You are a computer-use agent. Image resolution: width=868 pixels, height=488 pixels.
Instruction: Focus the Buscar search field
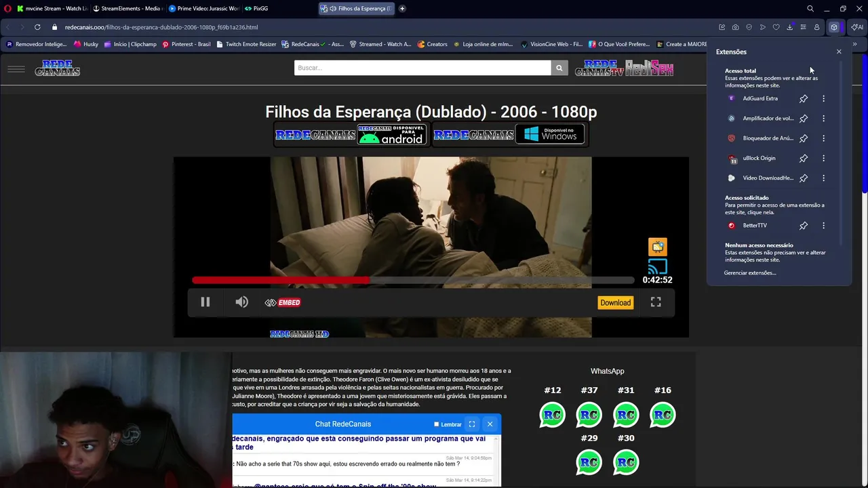pos(422,68)
